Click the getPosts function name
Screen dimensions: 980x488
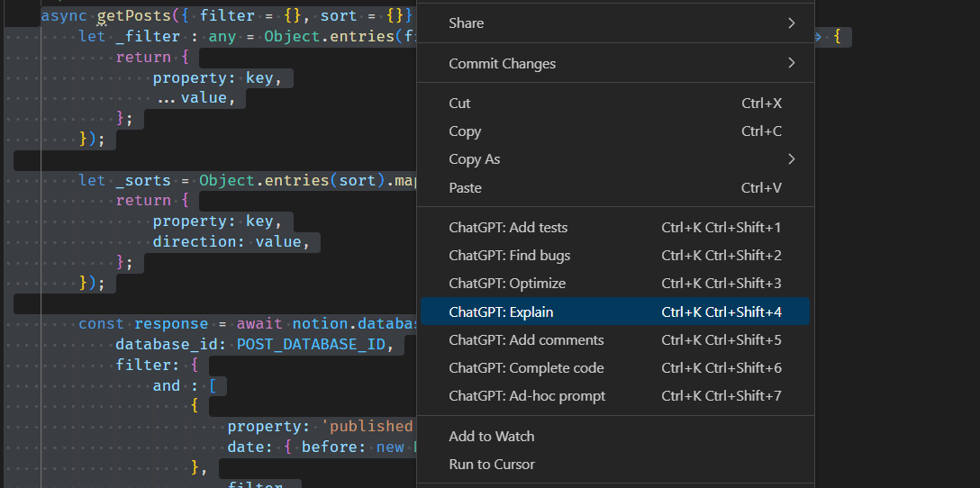[x=133, y=15]
